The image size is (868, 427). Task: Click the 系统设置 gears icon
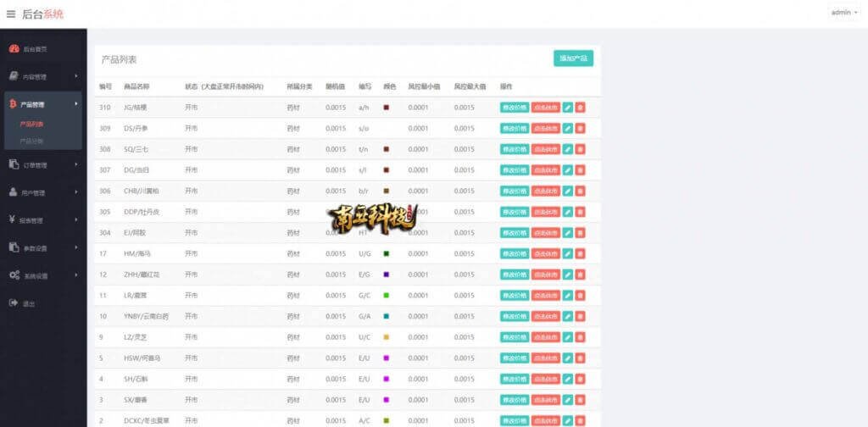pos(14,275)
